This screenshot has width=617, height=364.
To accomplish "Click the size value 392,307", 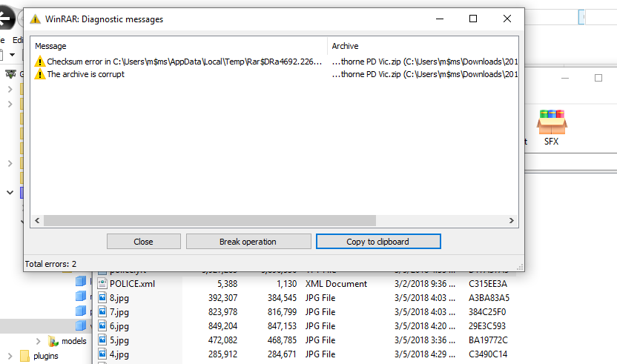I will pos(222,298).
